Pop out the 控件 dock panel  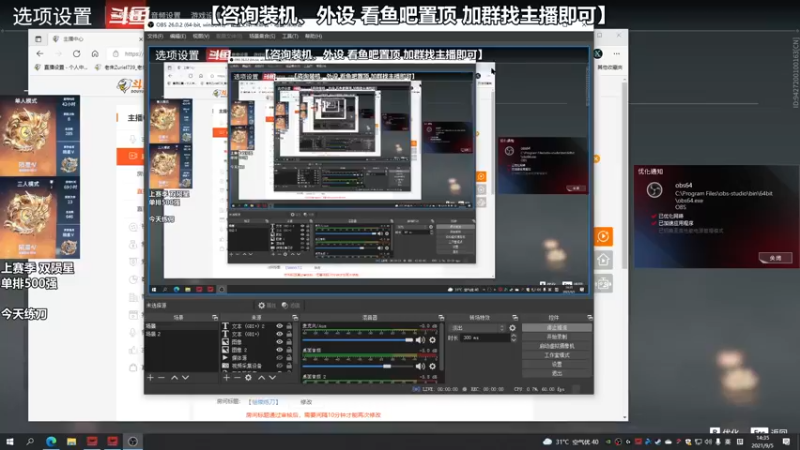pos(589,317)
